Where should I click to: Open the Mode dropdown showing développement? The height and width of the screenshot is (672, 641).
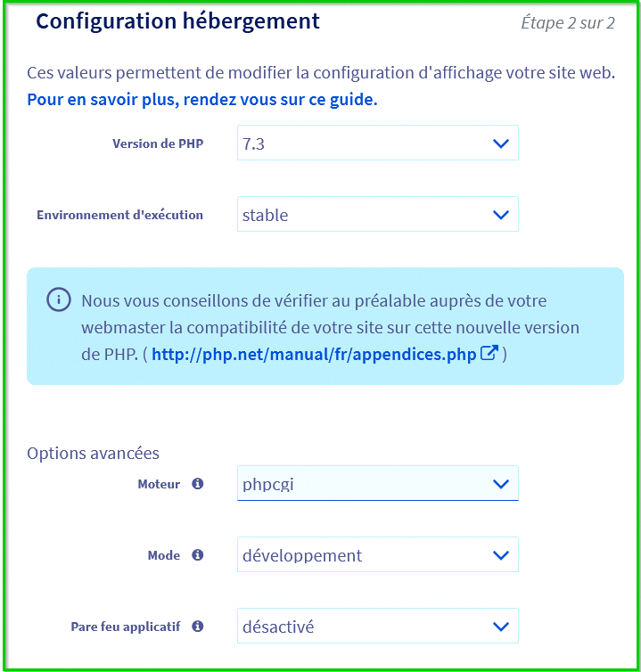point(366,555)
